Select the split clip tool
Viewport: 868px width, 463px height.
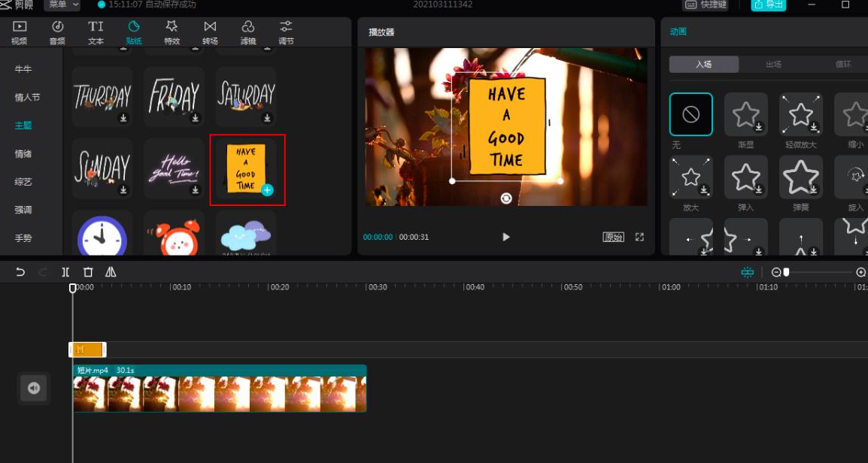(x=65, y=272)
